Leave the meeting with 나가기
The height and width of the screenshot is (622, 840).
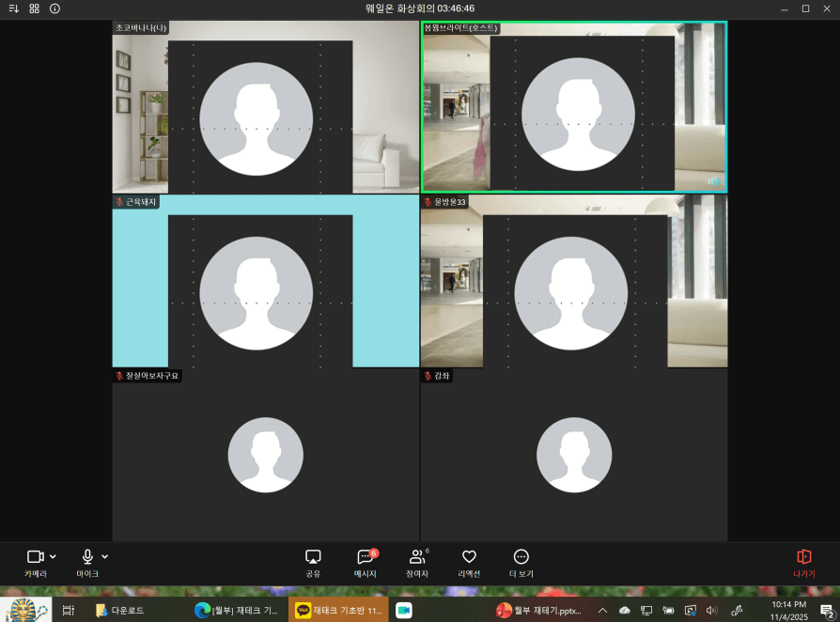tap(803, 563)
